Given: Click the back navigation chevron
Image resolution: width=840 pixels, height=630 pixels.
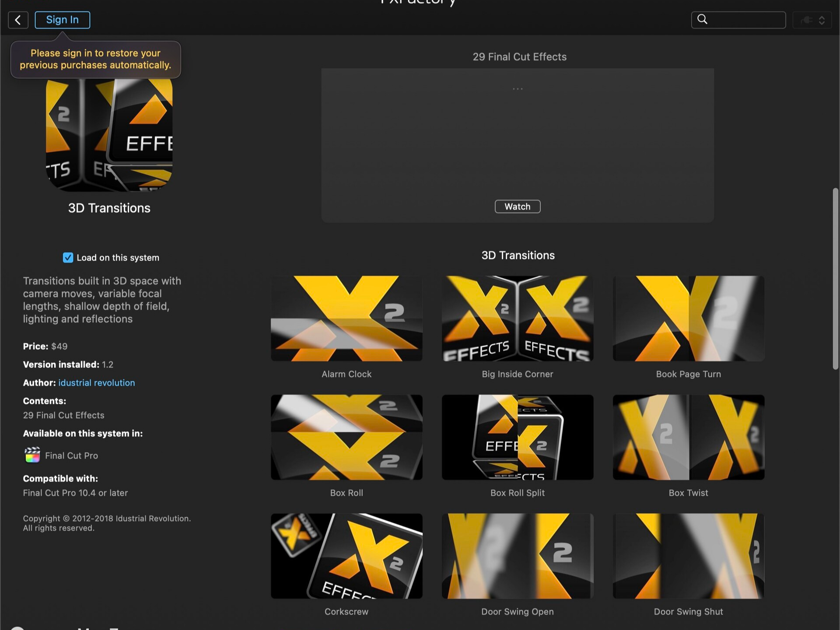Looking at the screenshot, I should (x=17, y=20).
